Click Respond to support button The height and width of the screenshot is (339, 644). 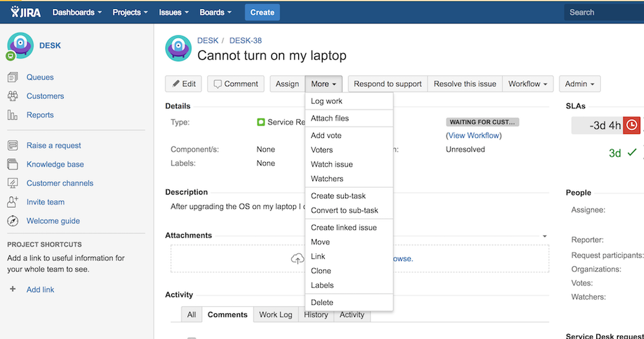tap(388, 84)
